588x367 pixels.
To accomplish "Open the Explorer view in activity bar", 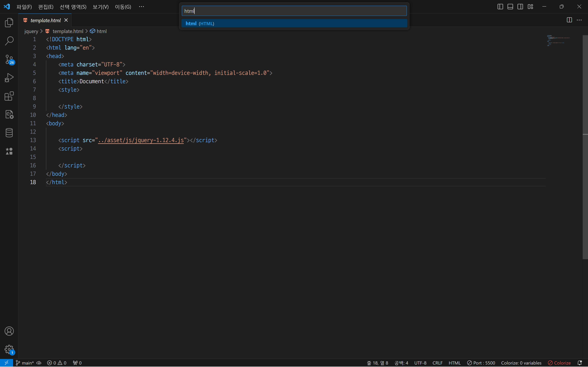I will click(x=9, y=23).
